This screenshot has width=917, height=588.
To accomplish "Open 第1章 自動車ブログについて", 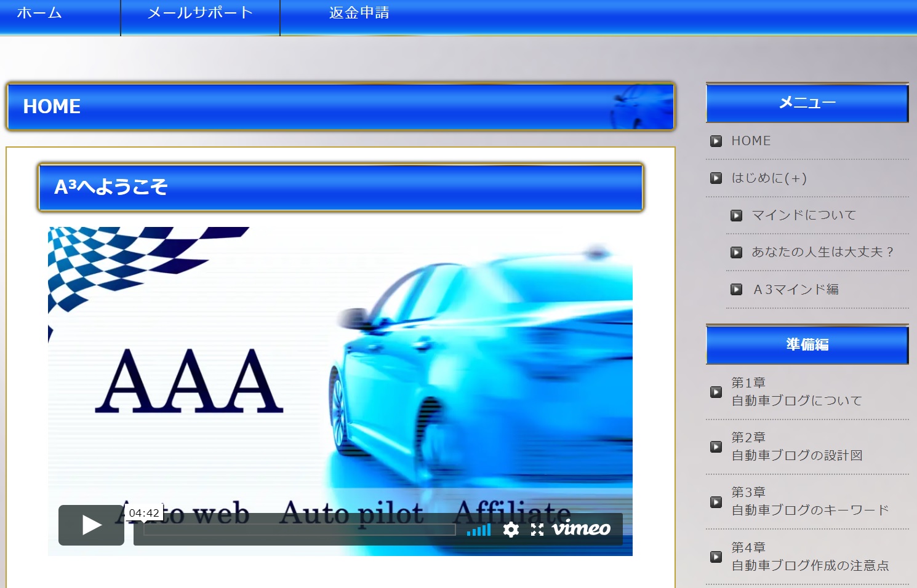I will [x=796, y=392].
